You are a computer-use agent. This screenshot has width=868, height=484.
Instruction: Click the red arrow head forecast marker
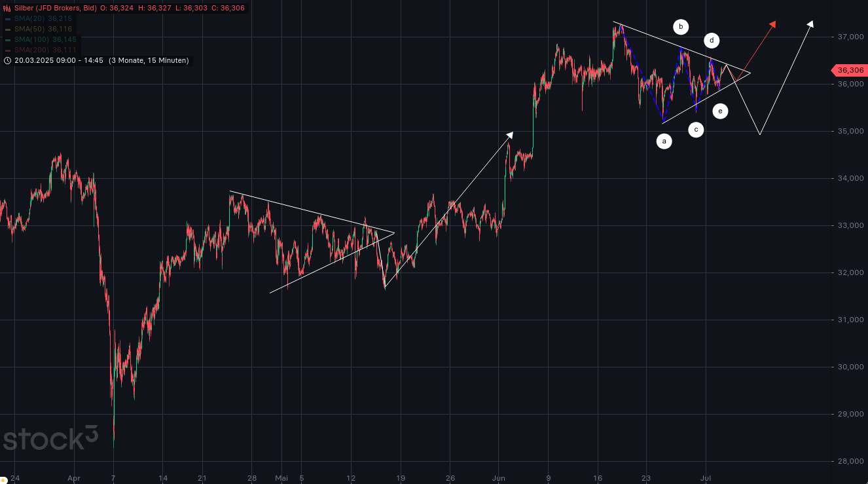772,24
